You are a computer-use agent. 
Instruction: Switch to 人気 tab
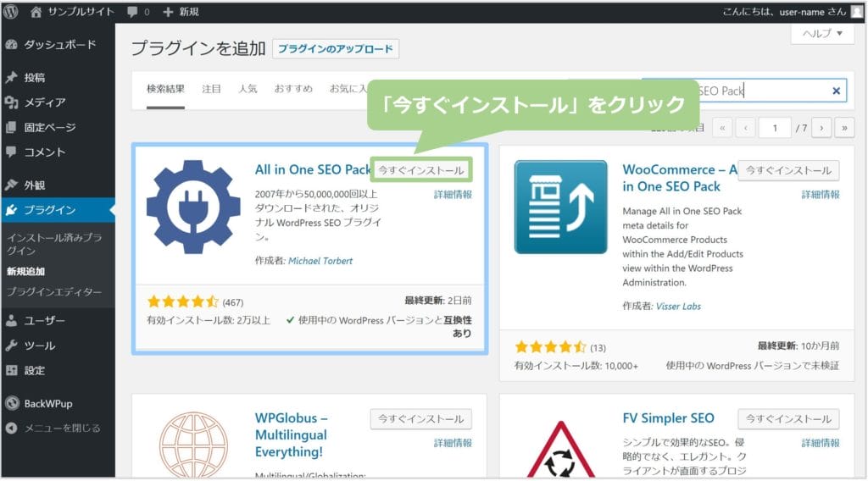pyautogui.click(x=248, y=89)
